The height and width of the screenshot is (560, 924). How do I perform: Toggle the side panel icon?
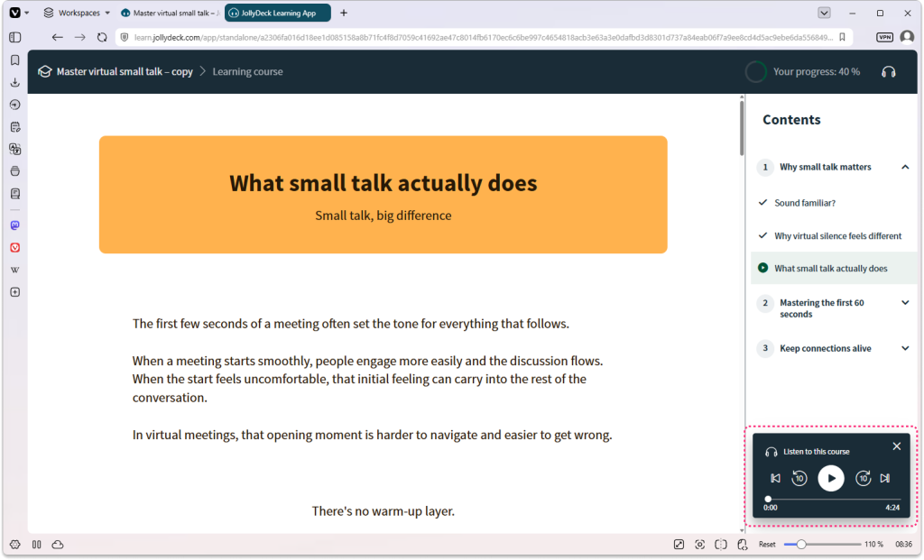(15, 37)
